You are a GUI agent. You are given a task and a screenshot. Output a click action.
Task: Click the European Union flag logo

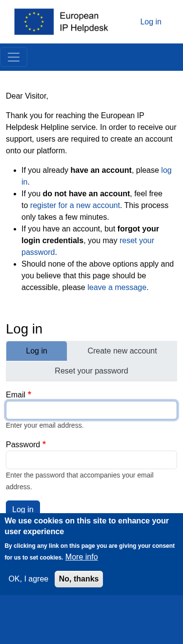(34, 21)
